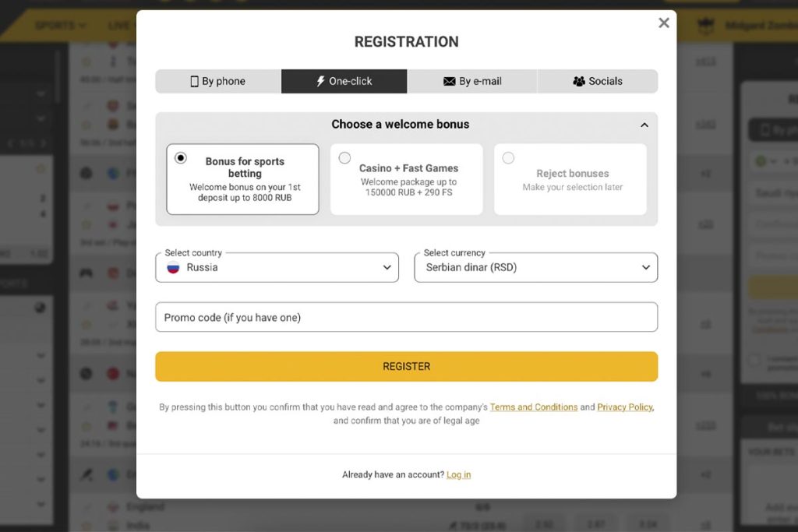Collapse the Choose a welcome bonus section

click(644, 125)
